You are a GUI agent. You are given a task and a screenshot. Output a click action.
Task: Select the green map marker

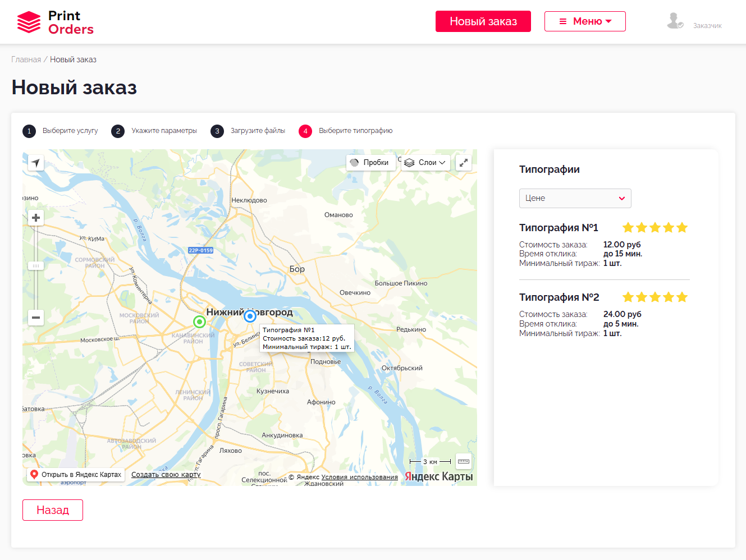pos(199,322)
